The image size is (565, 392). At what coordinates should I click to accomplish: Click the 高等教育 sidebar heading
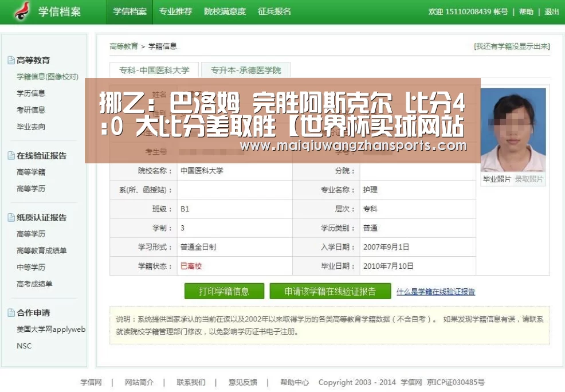[x=33, y=60]
